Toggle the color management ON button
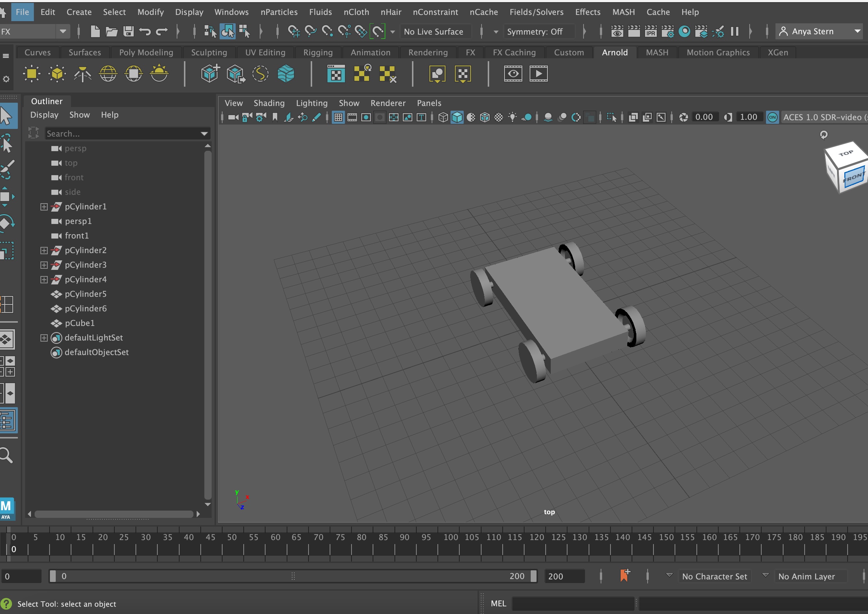Screen dimensions: 868x614 tap(772, 118)
